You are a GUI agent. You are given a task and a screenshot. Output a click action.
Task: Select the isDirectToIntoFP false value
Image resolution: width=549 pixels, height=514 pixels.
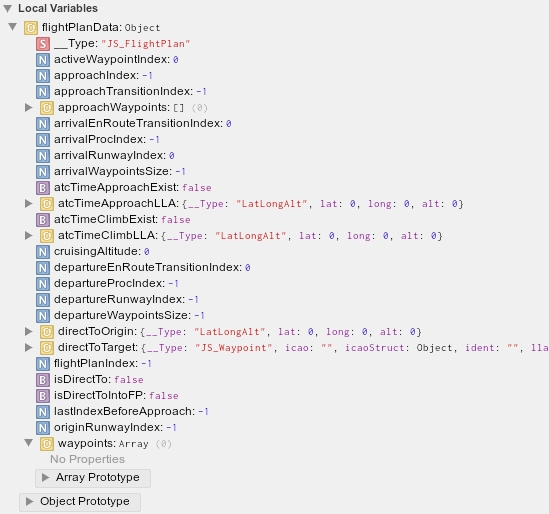pyautogui.click(x=164, y=396)
